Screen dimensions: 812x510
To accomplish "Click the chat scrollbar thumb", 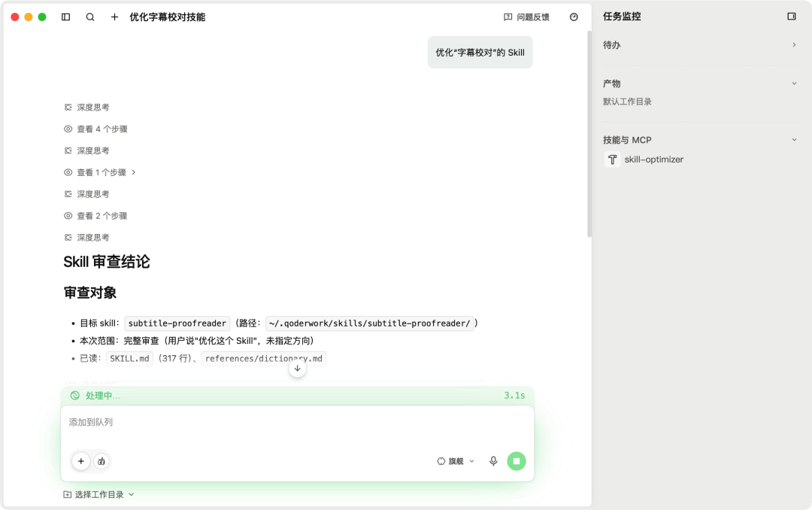I will tap(589, 134).
